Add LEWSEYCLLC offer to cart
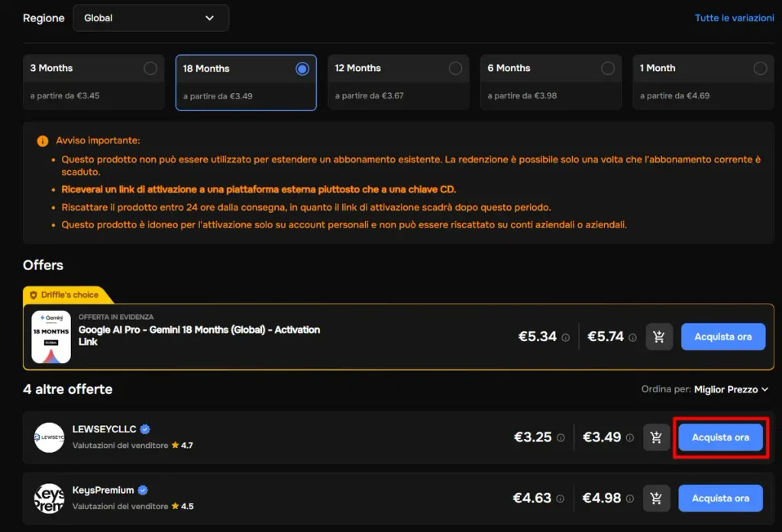 (656, 437)
